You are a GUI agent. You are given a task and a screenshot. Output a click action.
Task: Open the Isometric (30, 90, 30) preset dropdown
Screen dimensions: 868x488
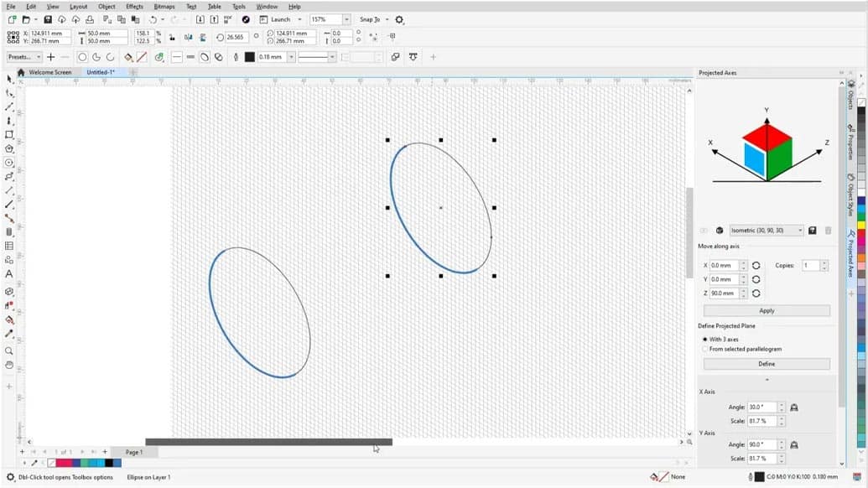[800, 231]
